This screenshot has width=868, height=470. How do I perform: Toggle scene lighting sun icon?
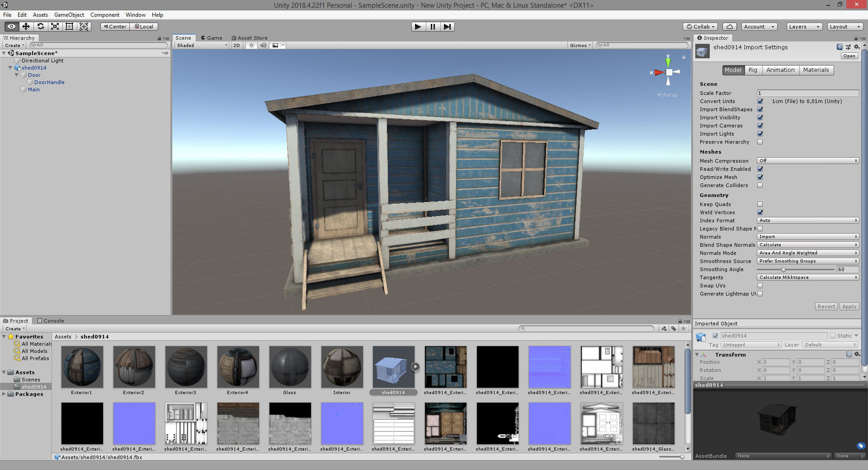coord(252,45)
